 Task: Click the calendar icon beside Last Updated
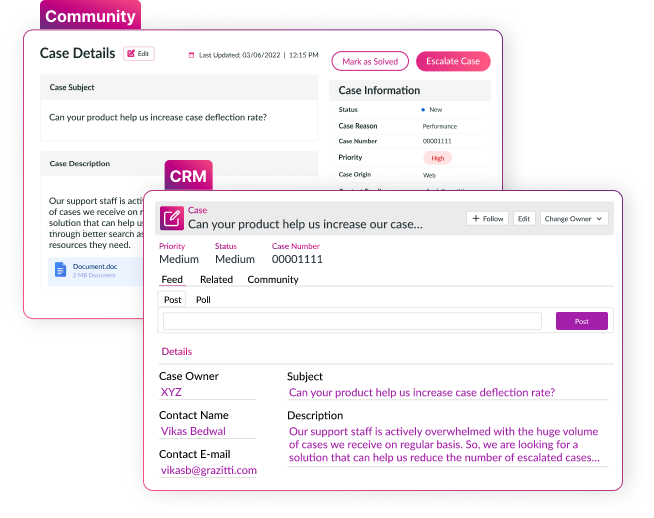pyautogui.click(x=192, y=55)
